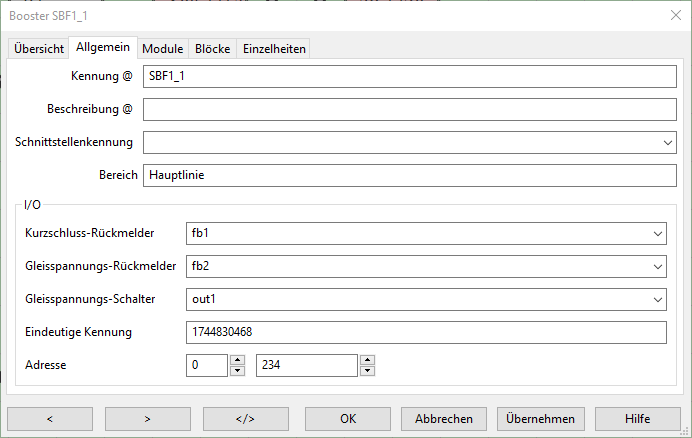This screenshot has width=692, height=438.
Task: Expand the Schnittstellenkennung dropdown
Action: [668, 142]
